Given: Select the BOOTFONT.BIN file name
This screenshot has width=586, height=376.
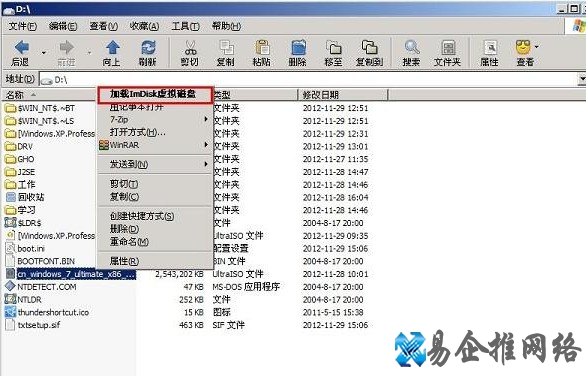Looking at the screenshot, I should (x=46, y=261).
